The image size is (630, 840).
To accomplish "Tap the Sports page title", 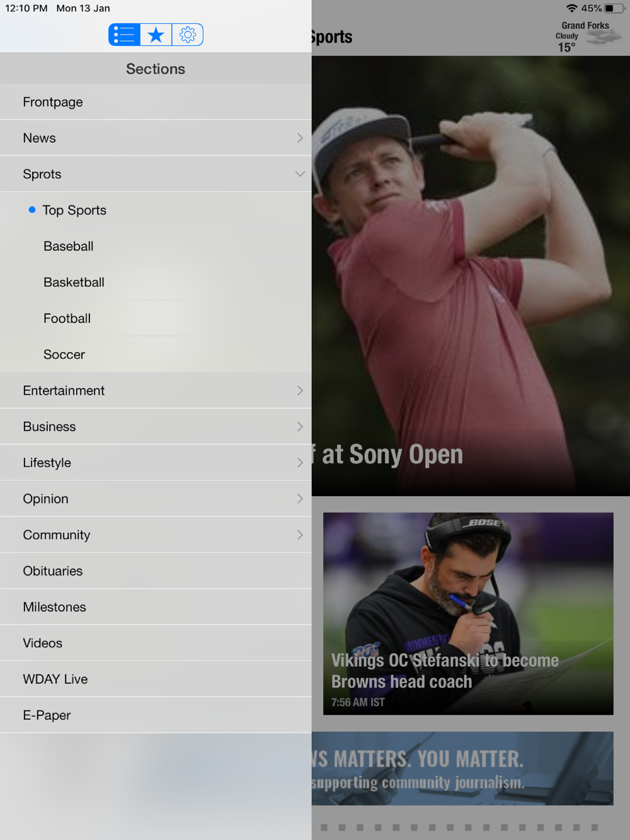I will coord(332,37).
